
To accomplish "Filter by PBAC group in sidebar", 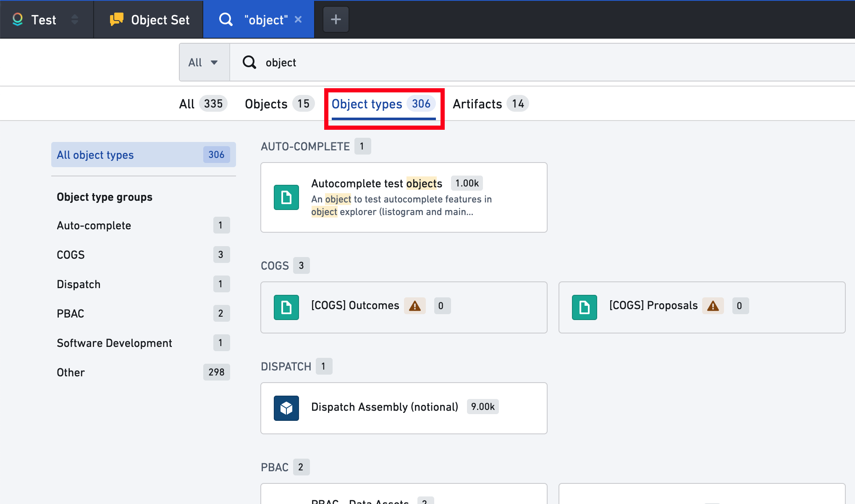I will tap(144, 314).
